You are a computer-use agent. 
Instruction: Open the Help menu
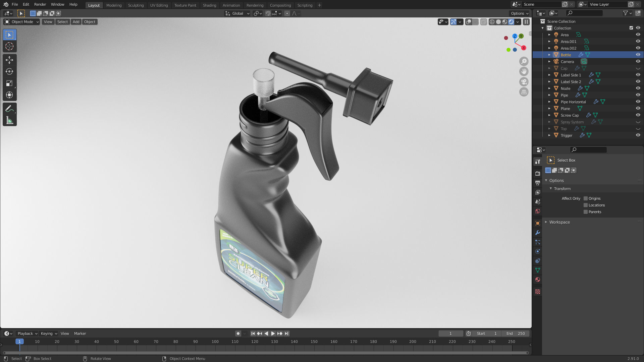[x=73, y=4]
